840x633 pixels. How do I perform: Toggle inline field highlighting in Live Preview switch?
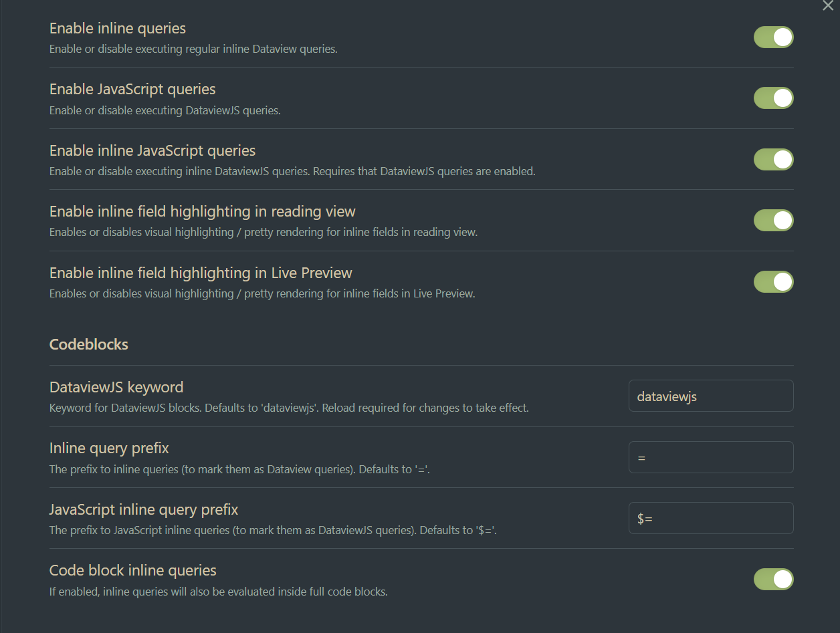(x=774, y=282)
